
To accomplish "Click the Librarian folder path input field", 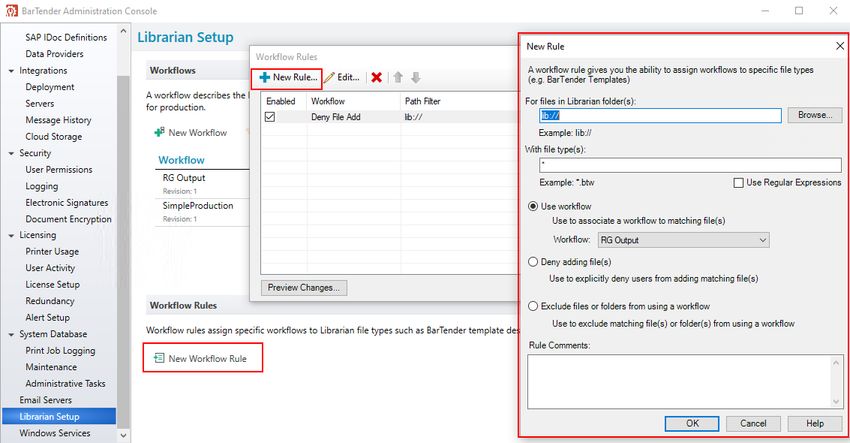I will coord(660,115).
